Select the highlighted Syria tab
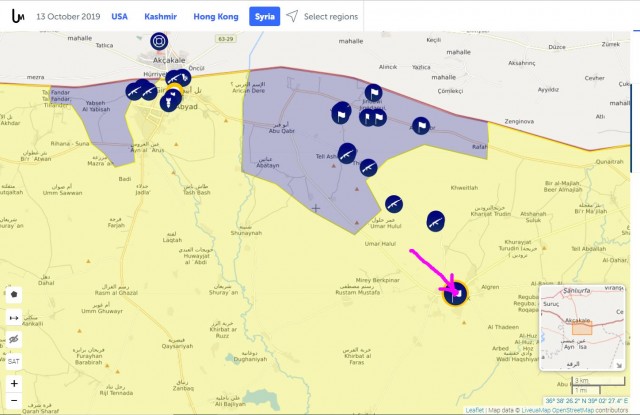This screenshot has height=415, width=640. [264, 17]
